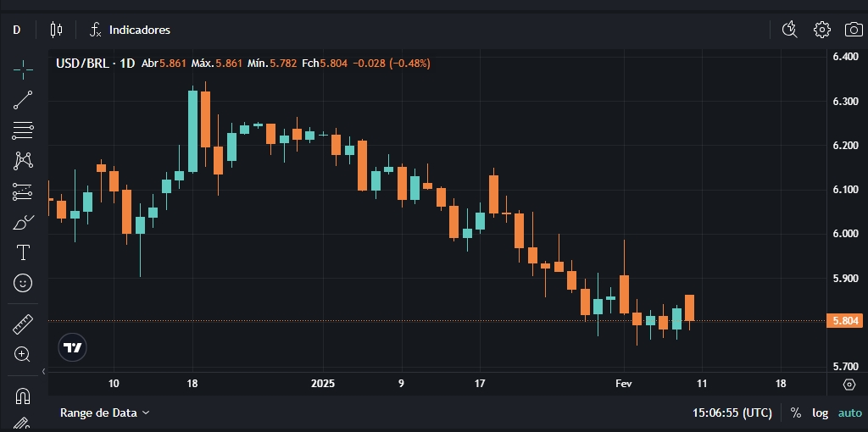
Task: Select the brush drawing tool
Action: click(23, 222)
